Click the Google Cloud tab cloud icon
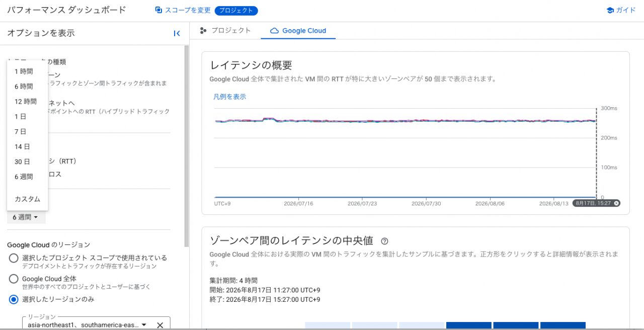This screenshot has height=330, width=644. tap(274, 31)
